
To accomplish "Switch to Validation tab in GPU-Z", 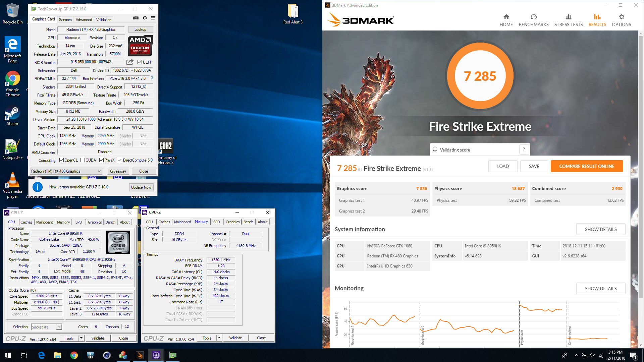I will point(104,20).
